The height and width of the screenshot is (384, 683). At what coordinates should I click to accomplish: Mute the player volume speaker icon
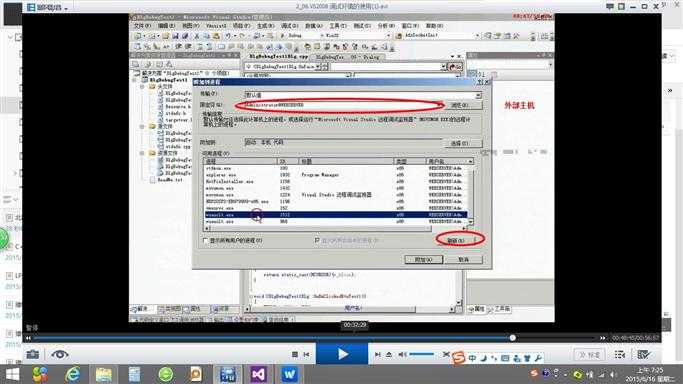coord(402,355)
